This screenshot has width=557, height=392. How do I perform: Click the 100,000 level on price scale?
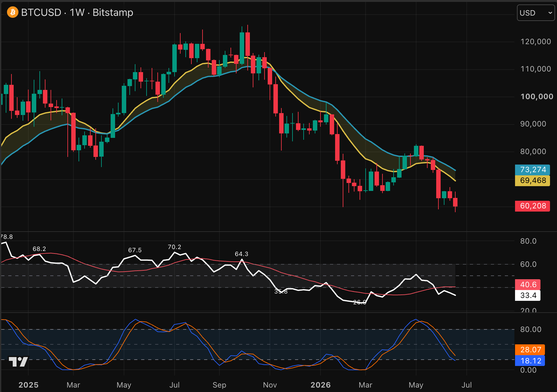tap(537, 97)
